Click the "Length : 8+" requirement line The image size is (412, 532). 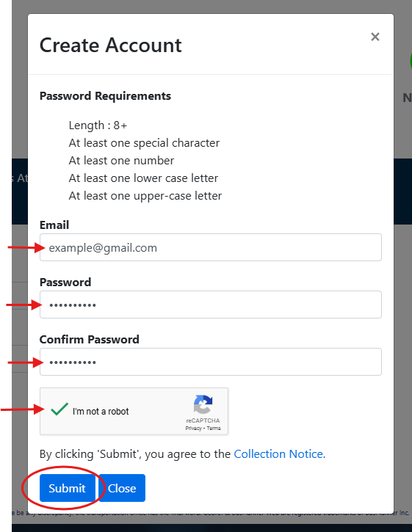pos(98,125)
